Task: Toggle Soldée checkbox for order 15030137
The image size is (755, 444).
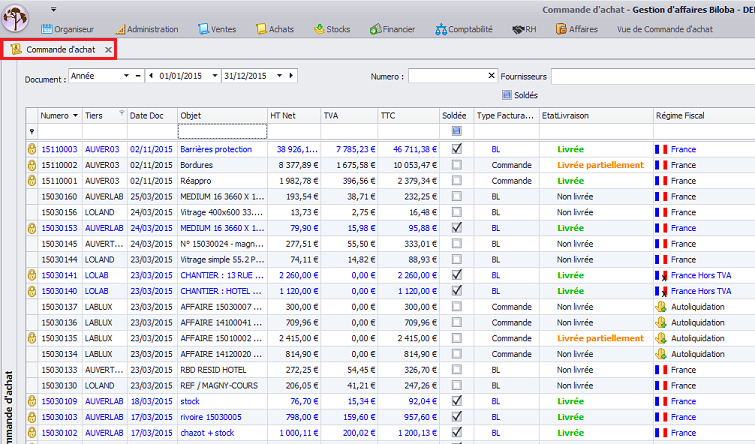Action: [456, 307]
